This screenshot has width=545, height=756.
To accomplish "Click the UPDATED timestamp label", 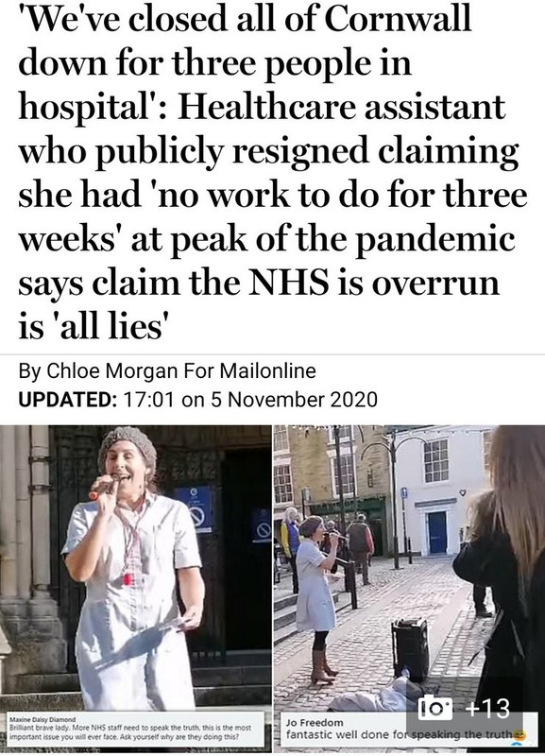I will click(x=66, y=400).
